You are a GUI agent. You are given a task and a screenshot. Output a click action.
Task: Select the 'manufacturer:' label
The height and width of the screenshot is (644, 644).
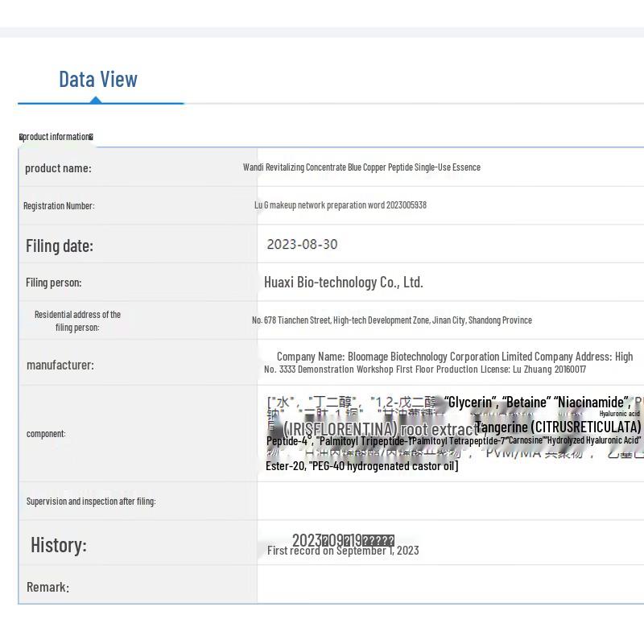pyautogui.click(x=60, y=365)
